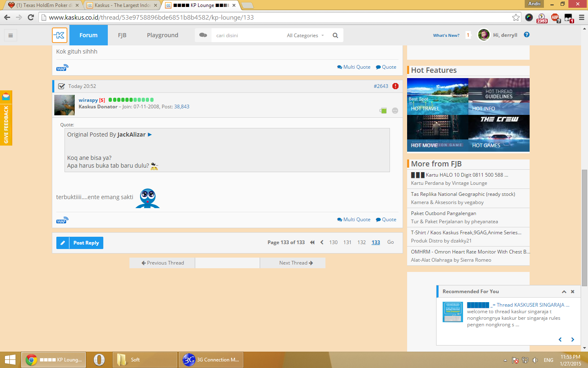
Task: Click the chat bubble icon in search bar
Action: [x=203, y=35]
